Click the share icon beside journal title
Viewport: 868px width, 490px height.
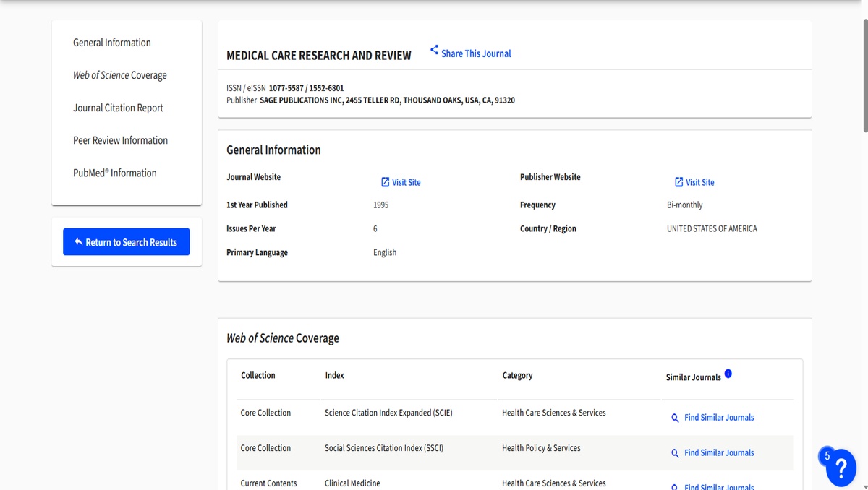(434, 50)
